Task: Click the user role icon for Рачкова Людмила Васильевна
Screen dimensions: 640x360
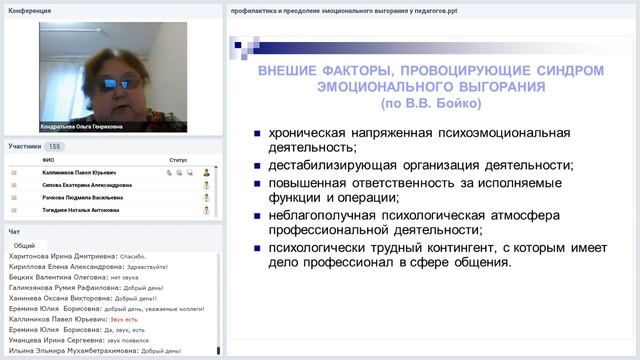Action: point(207,198)
